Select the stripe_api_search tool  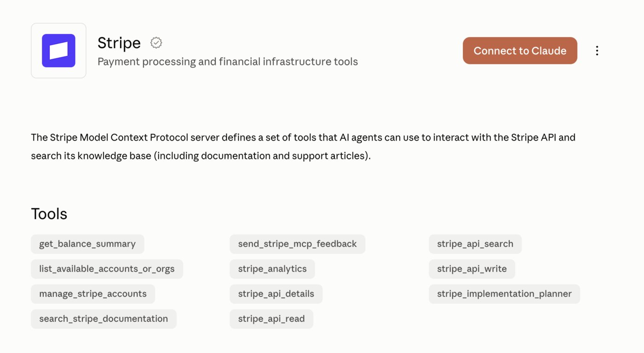pos(475,244)
